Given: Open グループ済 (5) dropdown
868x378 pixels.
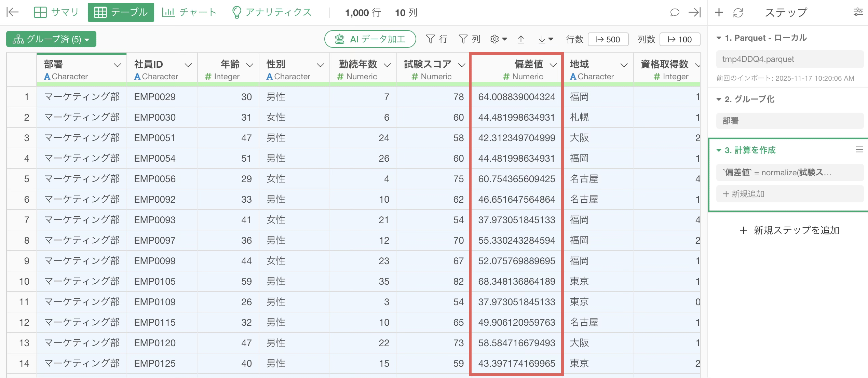Looking at the screenshot, I should (51, 39).
